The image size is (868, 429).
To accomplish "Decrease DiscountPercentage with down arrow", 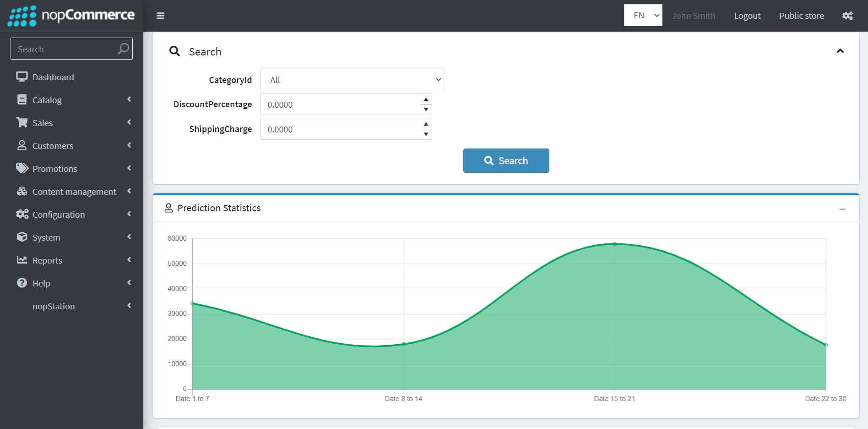I will 426,110.
